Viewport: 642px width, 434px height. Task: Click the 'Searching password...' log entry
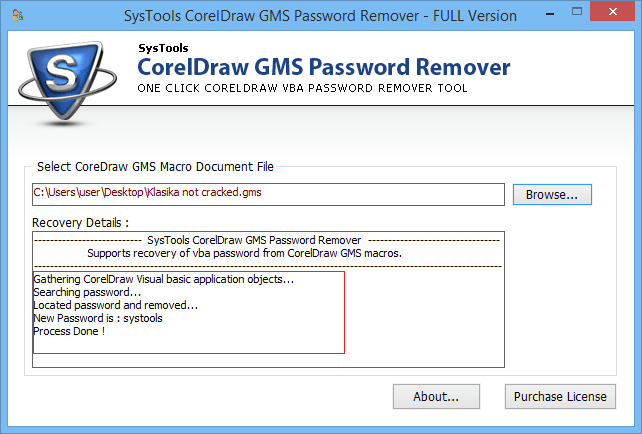87,292
